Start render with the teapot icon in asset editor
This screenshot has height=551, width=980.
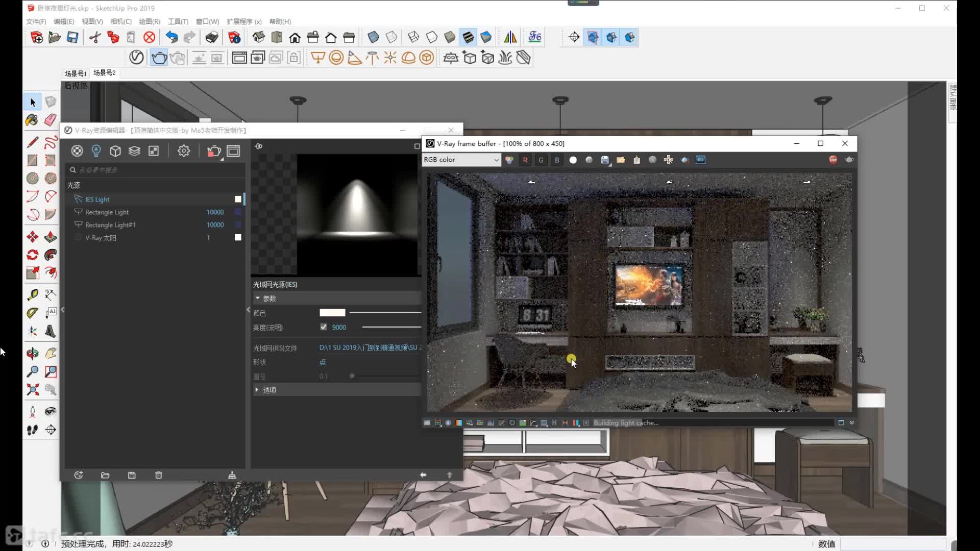[x=214, y=151]
